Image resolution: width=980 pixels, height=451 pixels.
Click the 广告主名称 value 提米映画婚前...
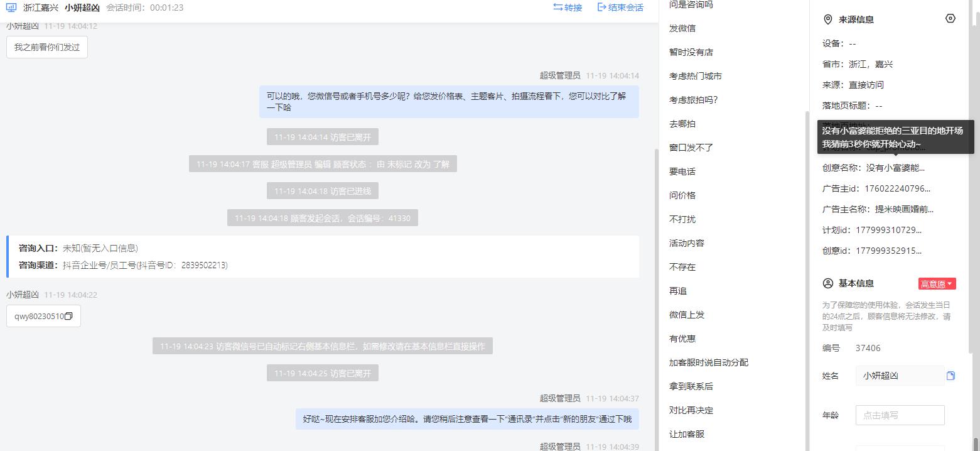click(904, 209)
